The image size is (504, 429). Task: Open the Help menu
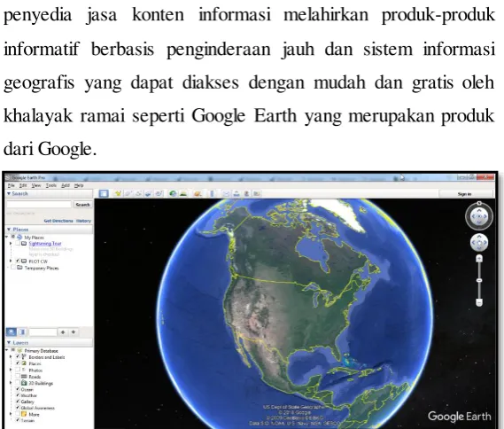click(79, 185)
